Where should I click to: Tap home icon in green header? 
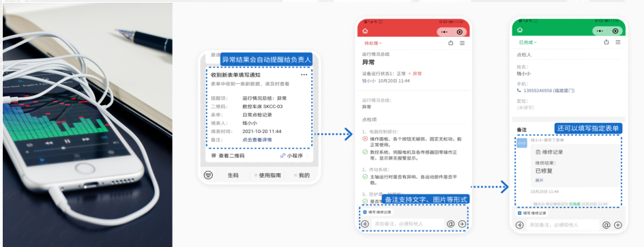click(x=520, y=30)
